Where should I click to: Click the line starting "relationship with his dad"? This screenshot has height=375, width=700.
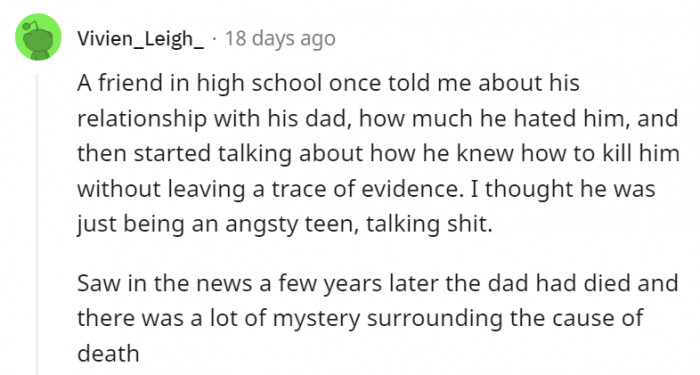click(x=378, y=119)
